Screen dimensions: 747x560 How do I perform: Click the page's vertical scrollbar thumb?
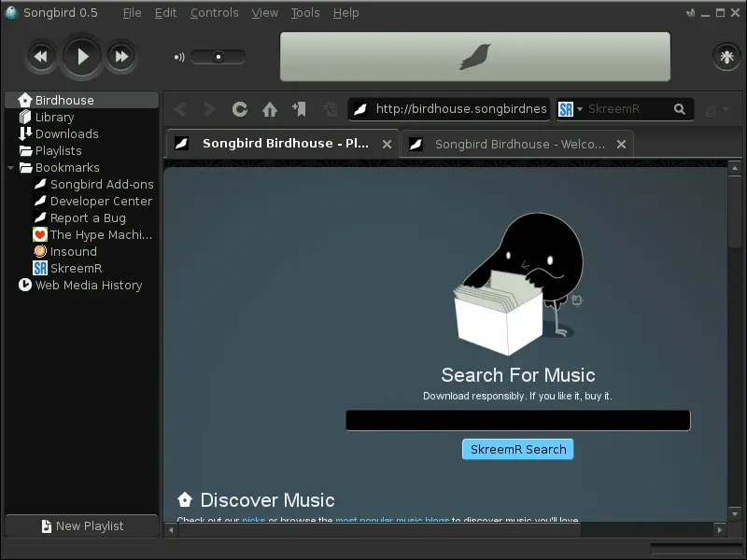[x=735, y=212]
